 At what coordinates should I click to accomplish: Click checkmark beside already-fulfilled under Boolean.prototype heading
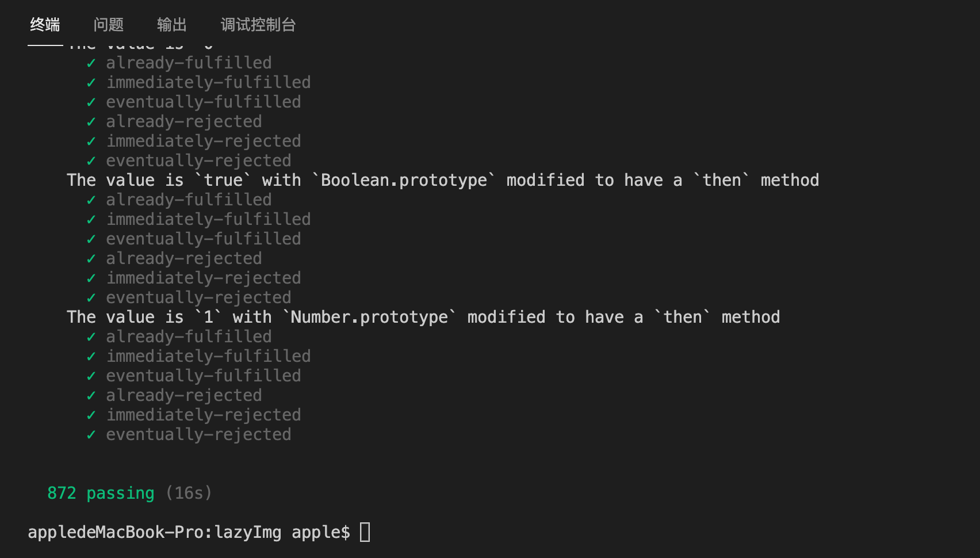[x=91, y=200]
